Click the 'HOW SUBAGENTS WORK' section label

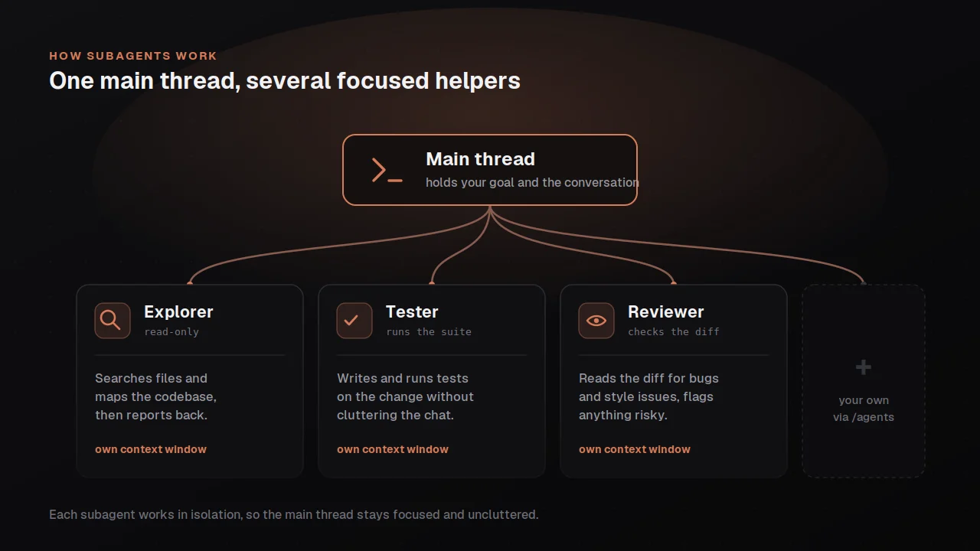133,56
